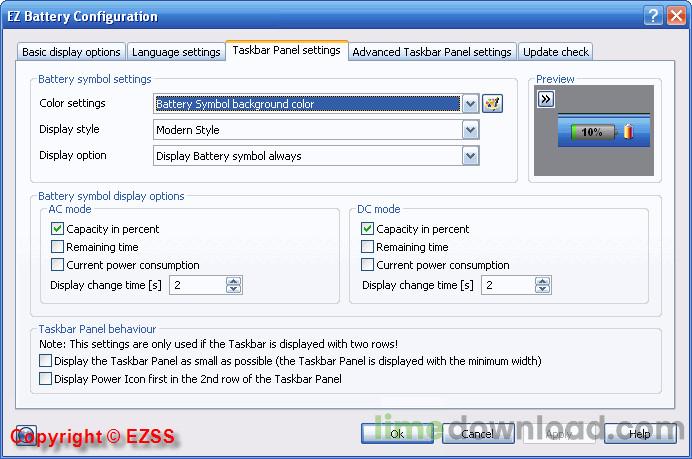
Task: Switch to Basic display options tab
Action: click(71, 52)
